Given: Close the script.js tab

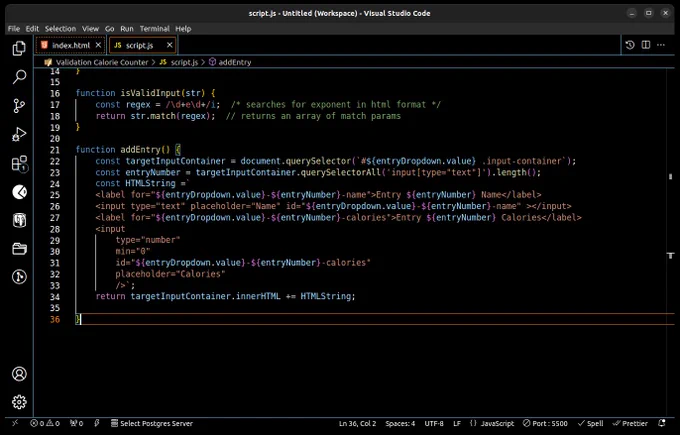Looking at the screenshot, I should point(170,45).
